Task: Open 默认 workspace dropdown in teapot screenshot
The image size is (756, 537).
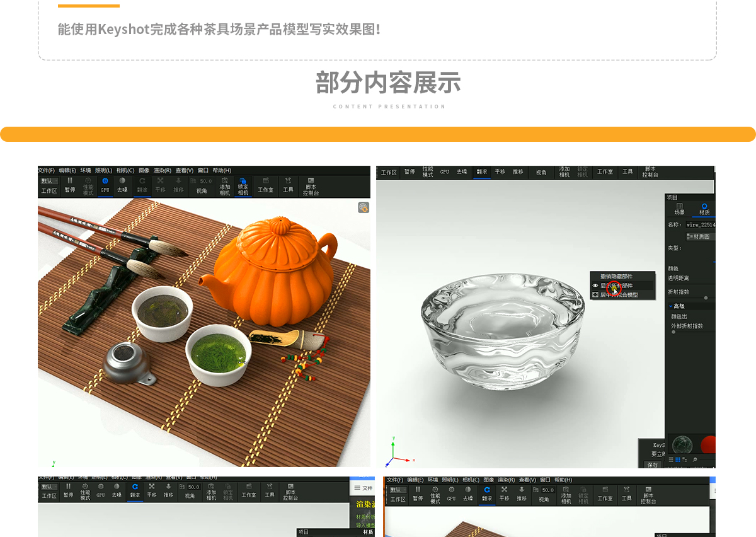Action: [49, 181]
